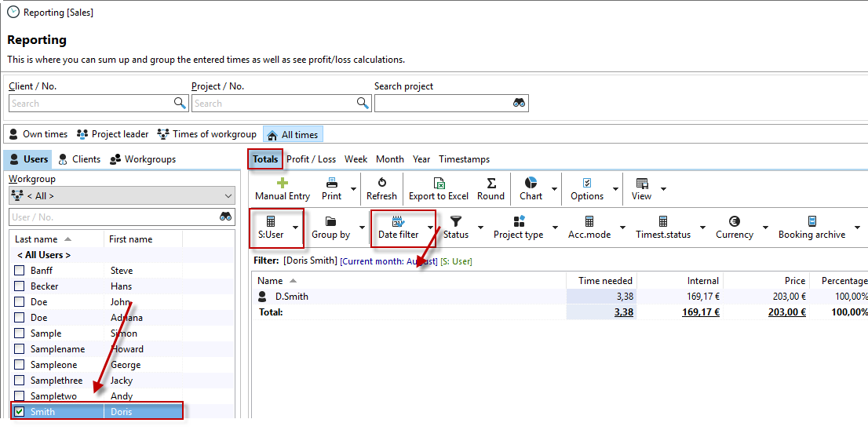Open the Workgroup All dropdown
This screenshot has height=430, width=868.
122,196
